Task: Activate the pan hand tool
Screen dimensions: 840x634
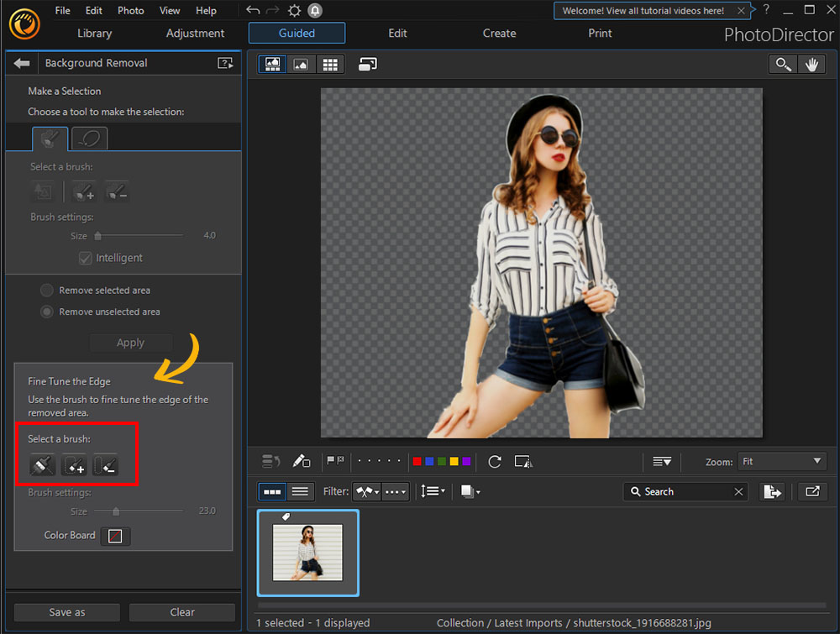Action: (811, 63)
